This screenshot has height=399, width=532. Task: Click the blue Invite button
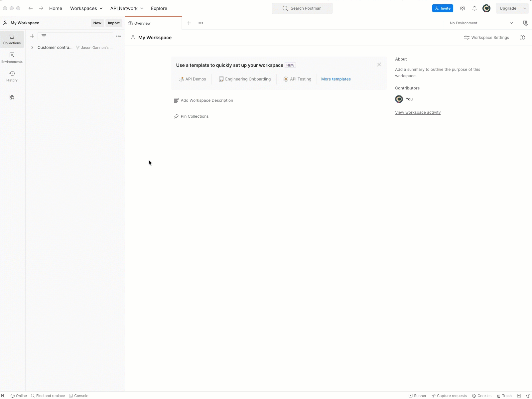click(x=443, y=8)
